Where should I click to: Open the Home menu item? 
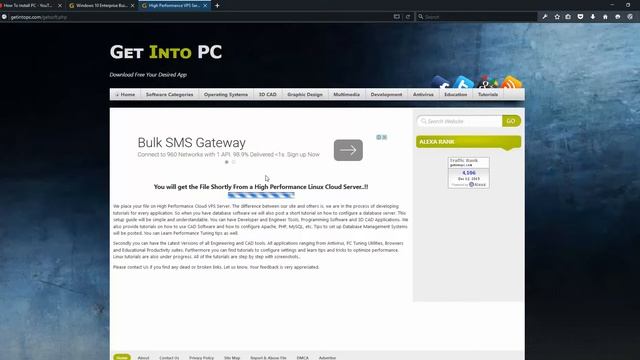click(x=125, y=94)
